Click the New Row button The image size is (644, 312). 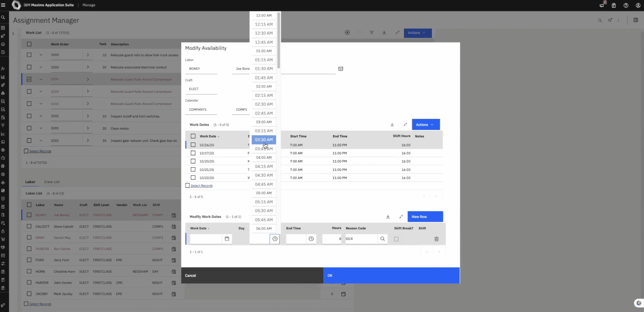[425, 216]
